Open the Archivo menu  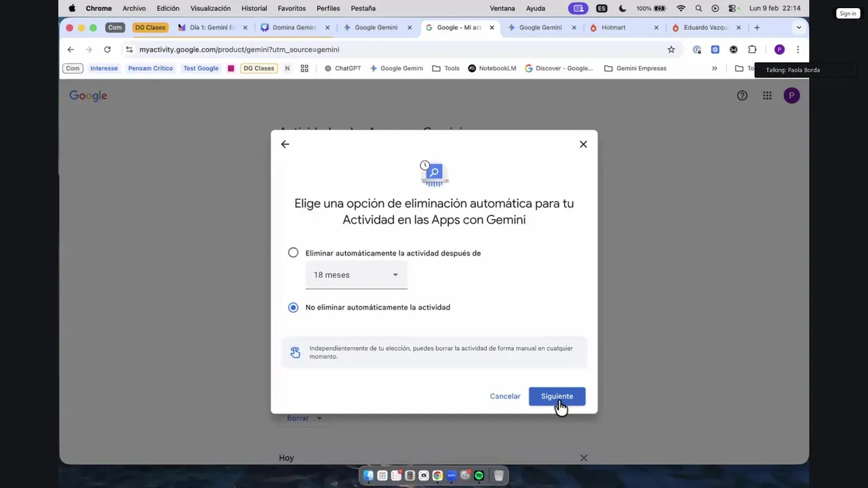point(134,8)
